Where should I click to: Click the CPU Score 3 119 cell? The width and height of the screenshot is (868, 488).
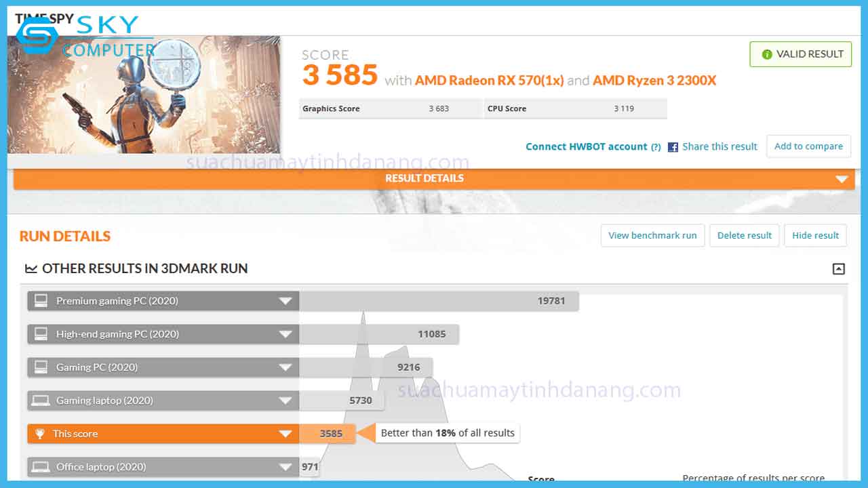tap(576, 108)
